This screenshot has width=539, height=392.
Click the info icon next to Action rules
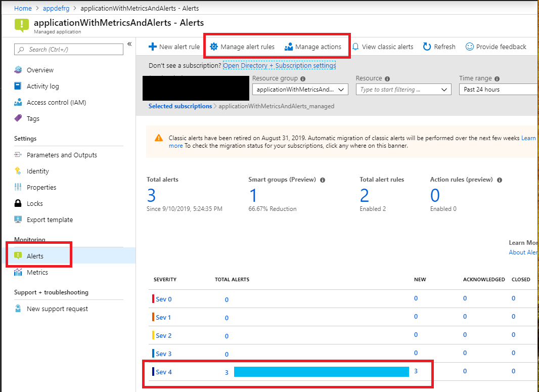click(x=500, y=180)
